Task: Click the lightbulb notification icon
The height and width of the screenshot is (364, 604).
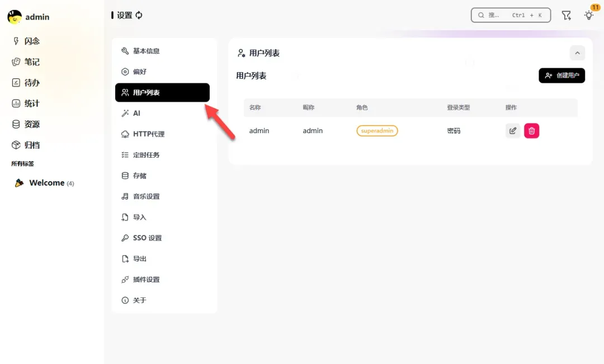Action: (x=588, y=16)
